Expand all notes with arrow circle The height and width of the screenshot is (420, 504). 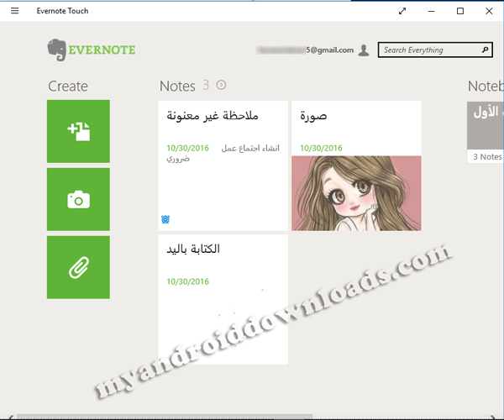pyautogui.click(x=221, y=85)
